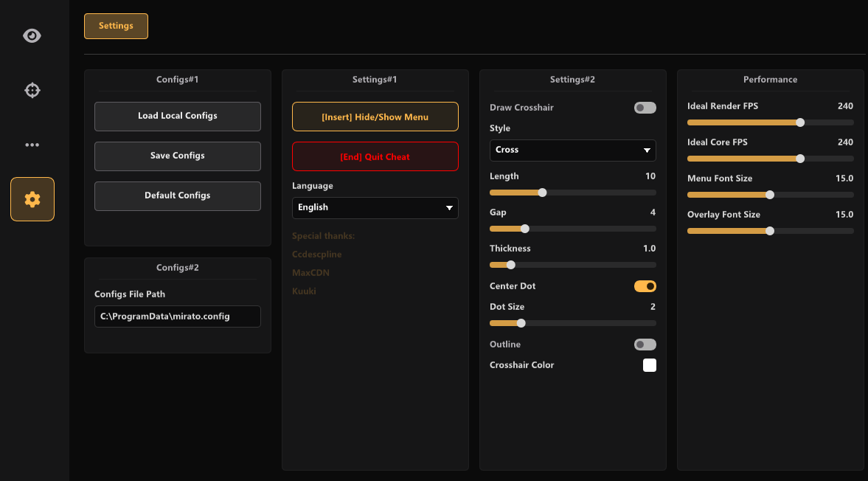Click the Settings#2 panel heading

572,79
